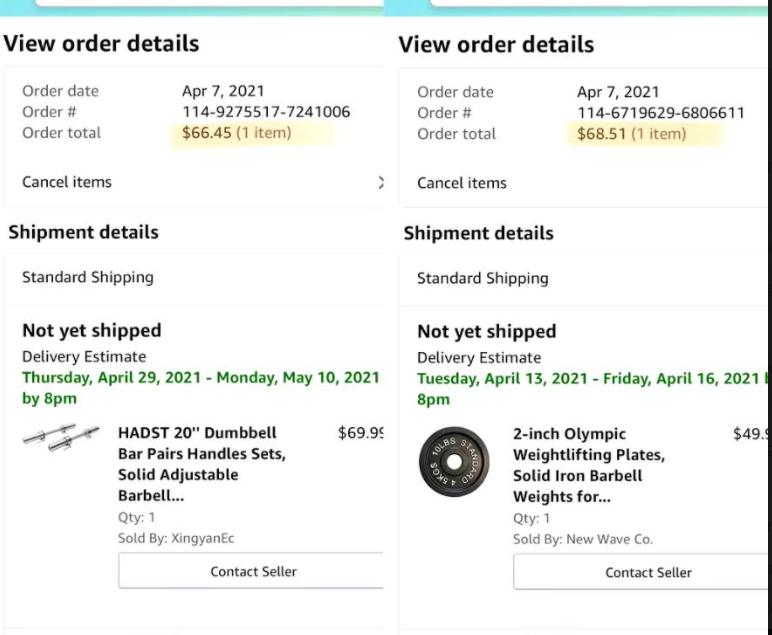Image resolution: width=772 pixels, height=635 pixels.
Task: Click the Olympic weight plate product image
Action: coord(454,462)
